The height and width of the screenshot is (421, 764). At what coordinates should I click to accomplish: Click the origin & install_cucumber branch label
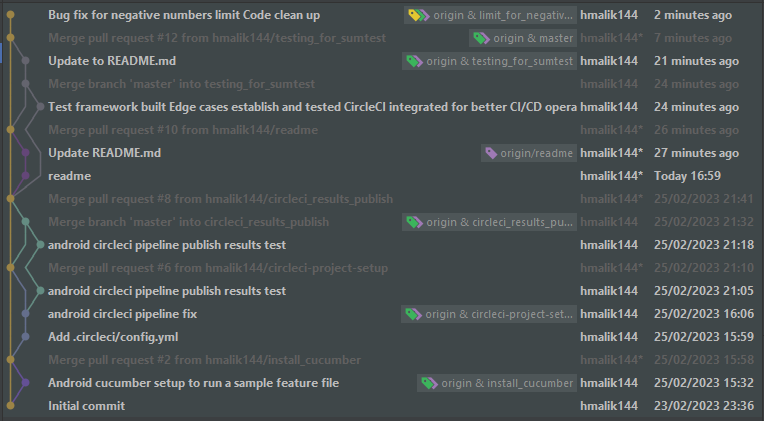pyautogui.click(x=507, y=383)
